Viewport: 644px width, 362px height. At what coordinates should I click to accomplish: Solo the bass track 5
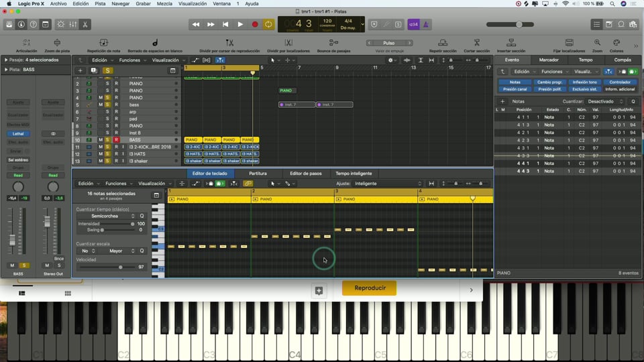pos(107,105)
